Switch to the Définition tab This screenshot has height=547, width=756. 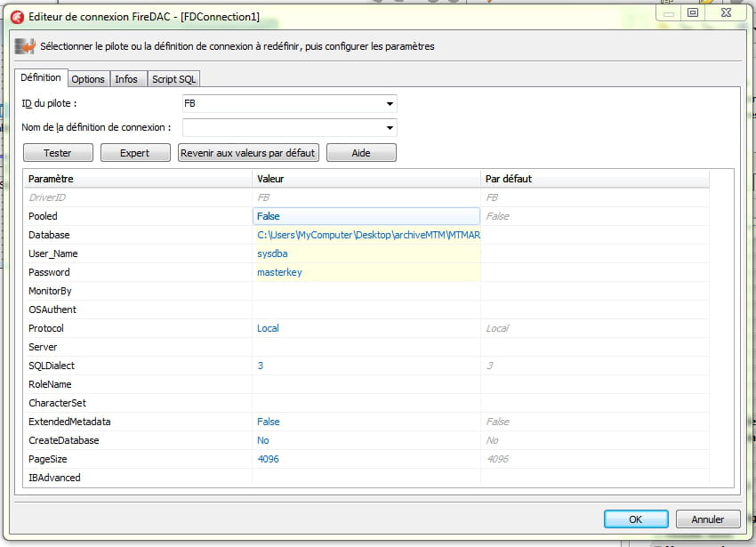point(41,77)
